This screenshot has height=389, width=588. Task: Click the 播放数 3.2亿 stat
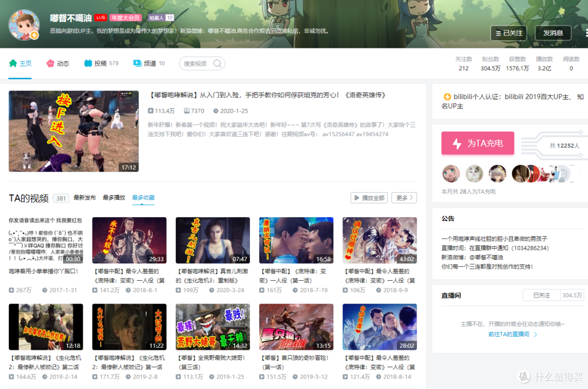(x=544, y=64)
